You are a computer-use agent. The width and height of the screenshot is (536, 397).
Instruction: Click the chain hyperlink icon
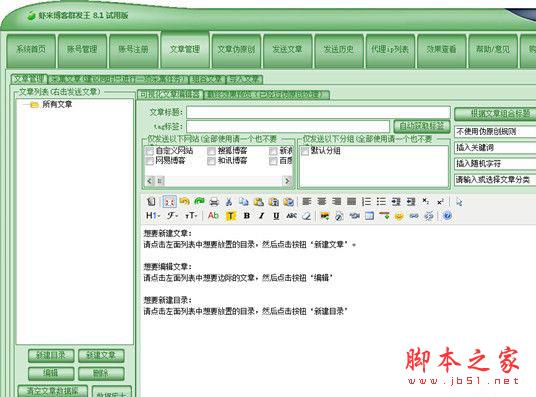point(414,216)
